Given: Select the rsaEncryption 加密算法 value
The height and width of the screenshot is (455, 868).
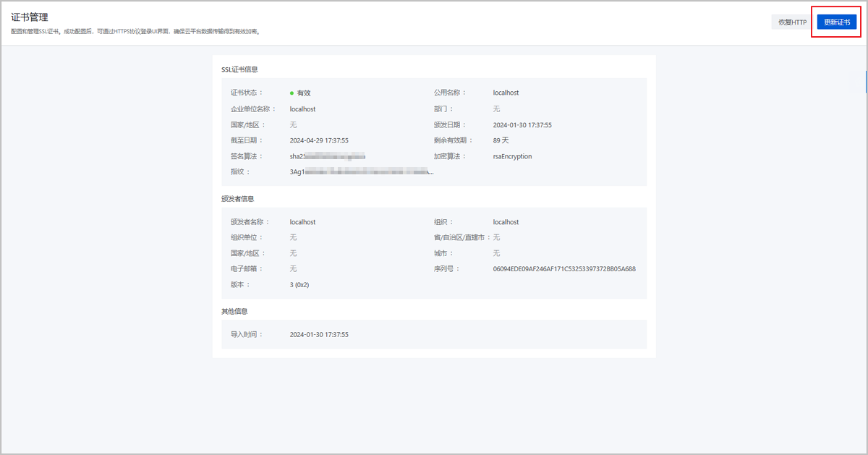Looking at the screenshot, I should coord(511,156).
